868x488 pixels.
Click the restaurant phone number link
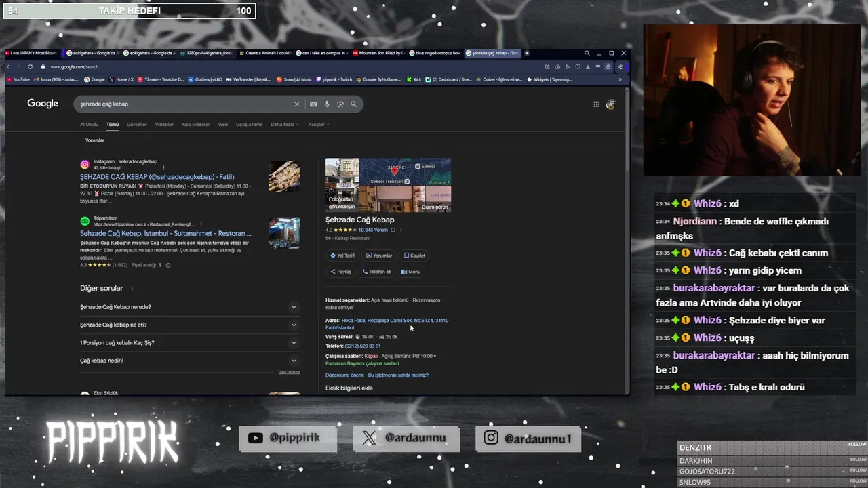[363, 346]
